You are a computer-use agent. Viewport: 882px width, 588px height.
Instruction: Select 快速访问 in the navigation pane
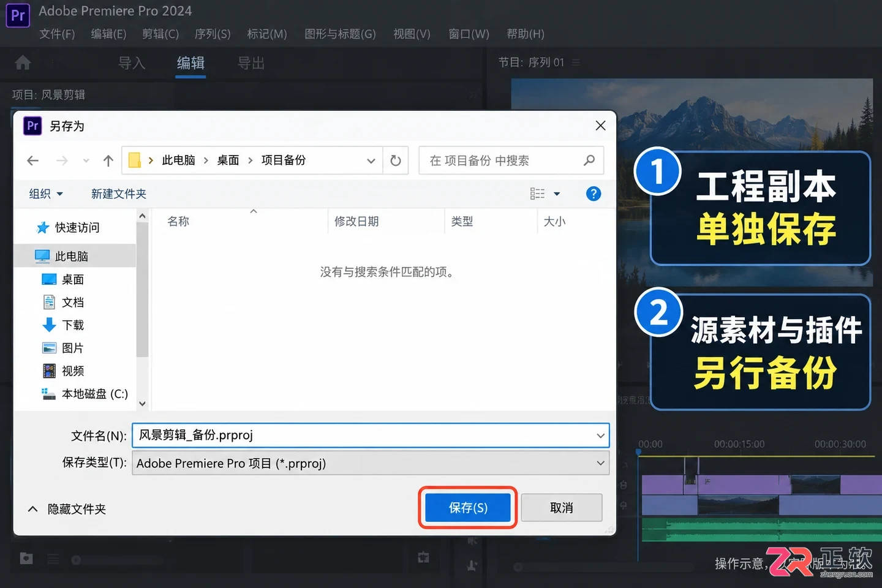pos(77,228)
